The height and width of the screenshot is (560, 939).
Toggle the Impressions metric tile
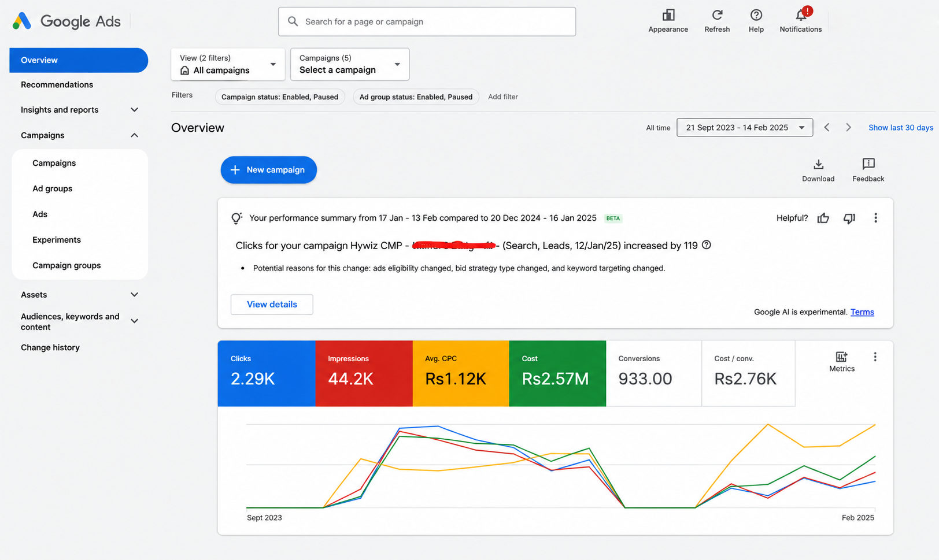pos(364,373)
